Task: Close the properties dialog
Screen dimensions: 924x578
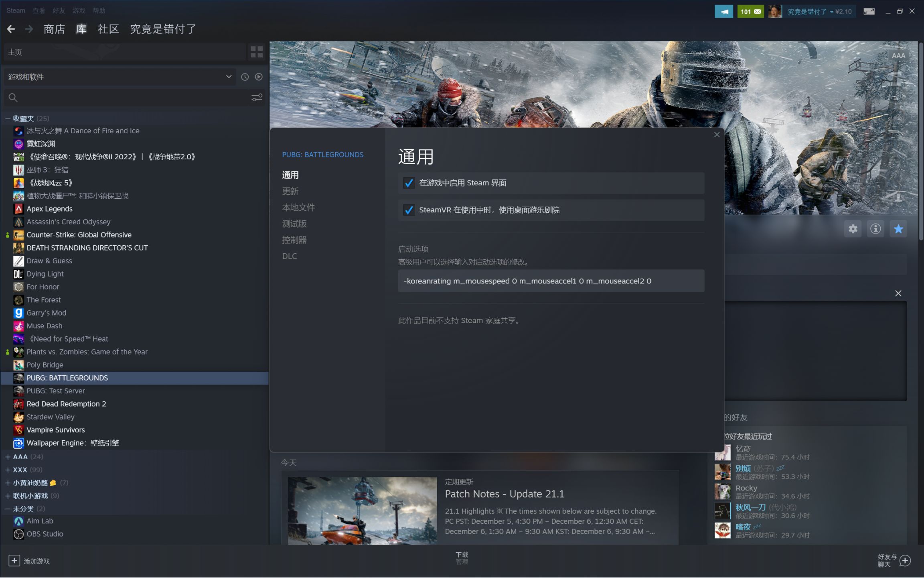Action: click(x=717, y=135)
